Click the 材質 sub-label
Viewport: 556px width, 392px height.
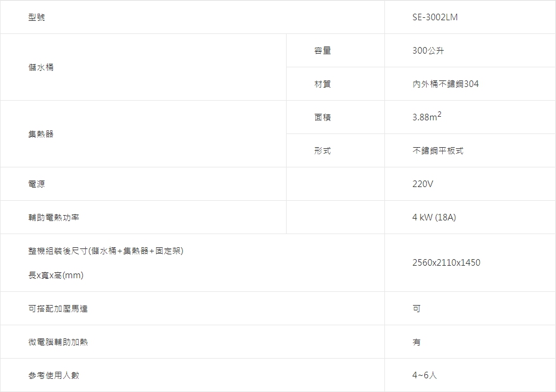[x=322, y=84]
